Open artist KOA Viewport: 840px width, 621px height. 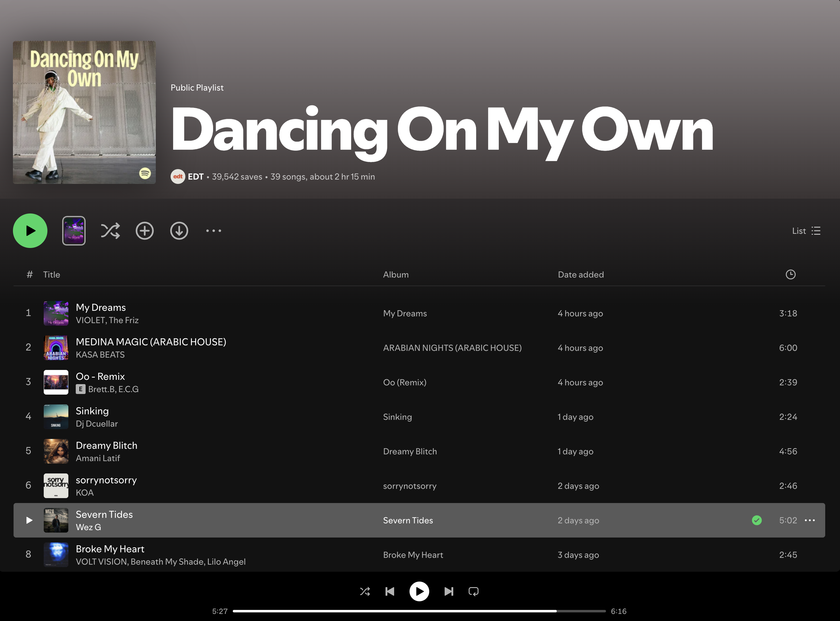point(85,493)
